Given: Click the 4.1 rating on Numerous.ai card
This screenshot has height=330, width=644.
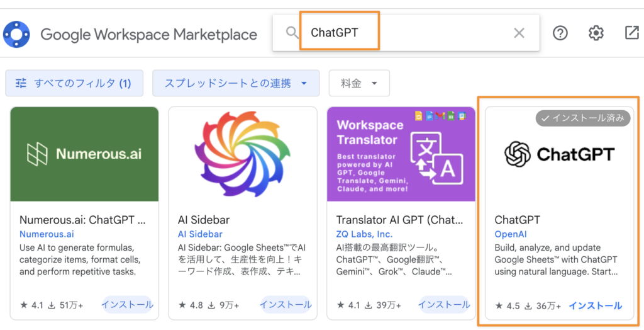Looking at the screenshot, I should click(31, 305).
